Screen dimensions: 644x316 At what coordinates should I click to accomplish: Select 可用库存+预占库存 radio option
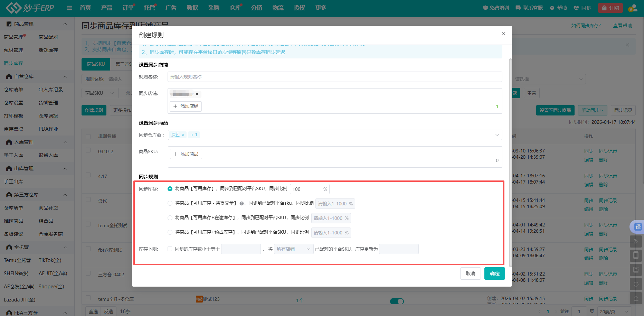(x=170, y=232)
